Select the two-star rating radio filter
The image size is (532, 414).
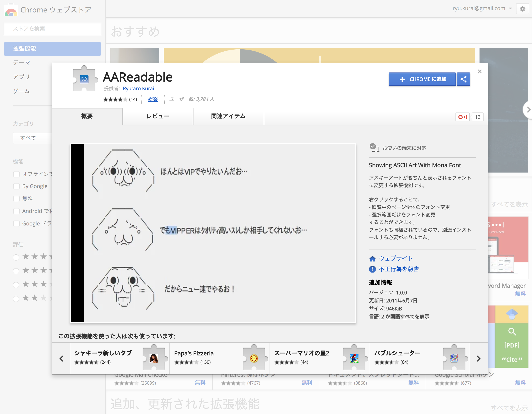click(x=16, y=299)
